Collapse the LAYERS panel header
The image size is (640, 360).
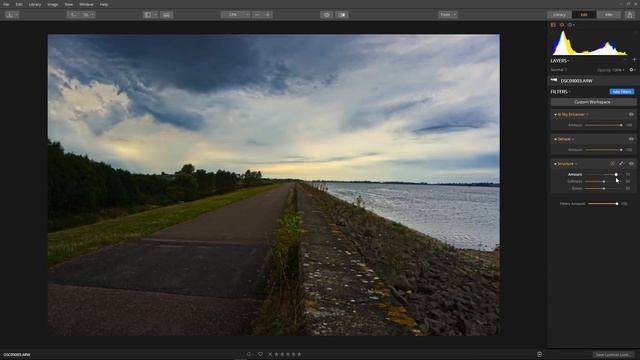tap(560, 61)
